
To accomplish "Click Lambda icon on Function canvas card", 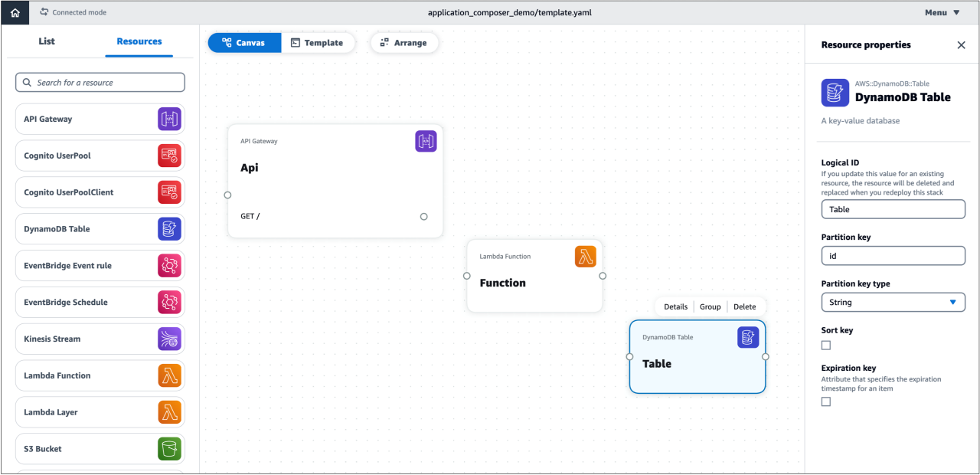I will click(585, 257).
